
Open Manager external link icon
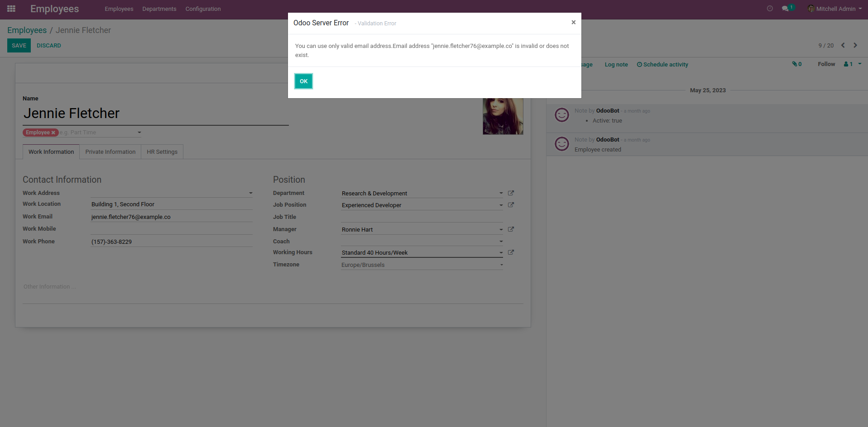(x=511, y=229)
